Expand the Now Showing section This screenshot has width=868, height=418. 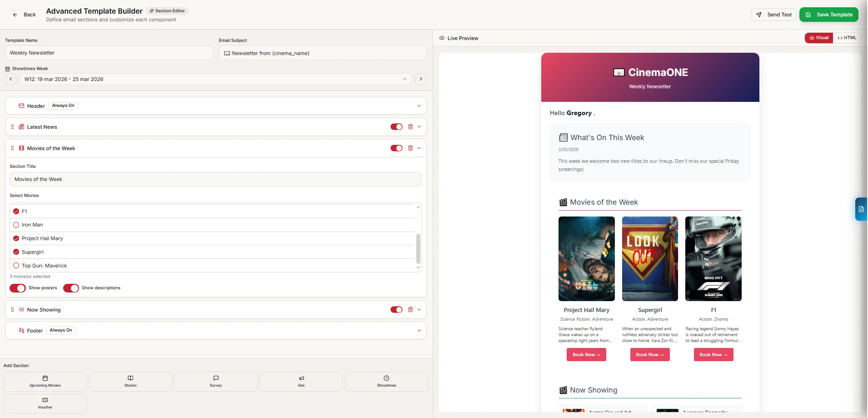tap(419, 310)
